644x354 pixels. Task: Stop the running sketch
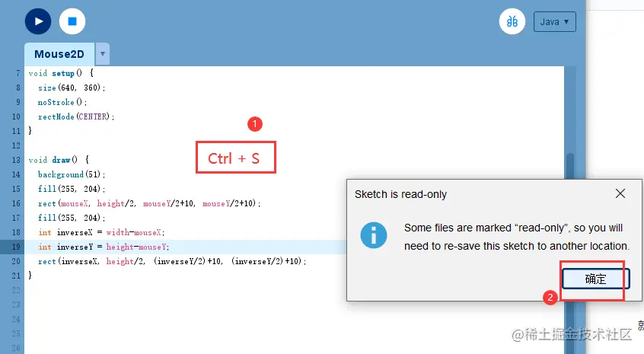pos(72,21)
